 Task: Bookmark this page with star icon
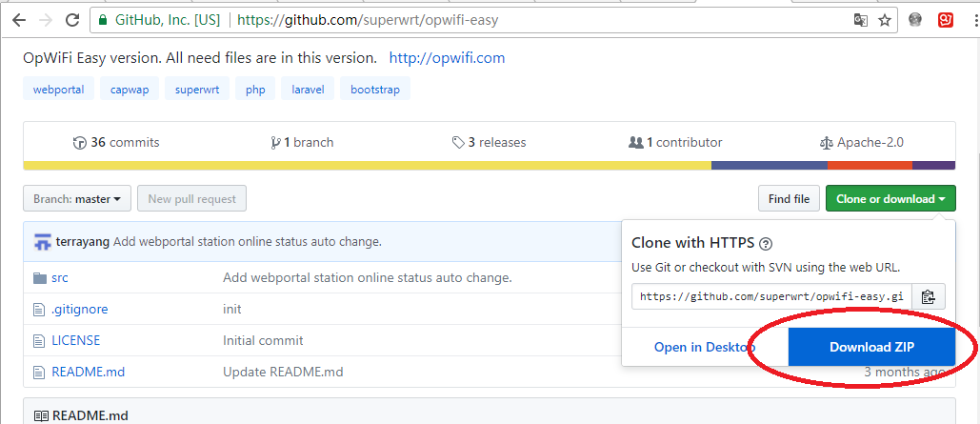pyautogui.click(x=885, y=20)
